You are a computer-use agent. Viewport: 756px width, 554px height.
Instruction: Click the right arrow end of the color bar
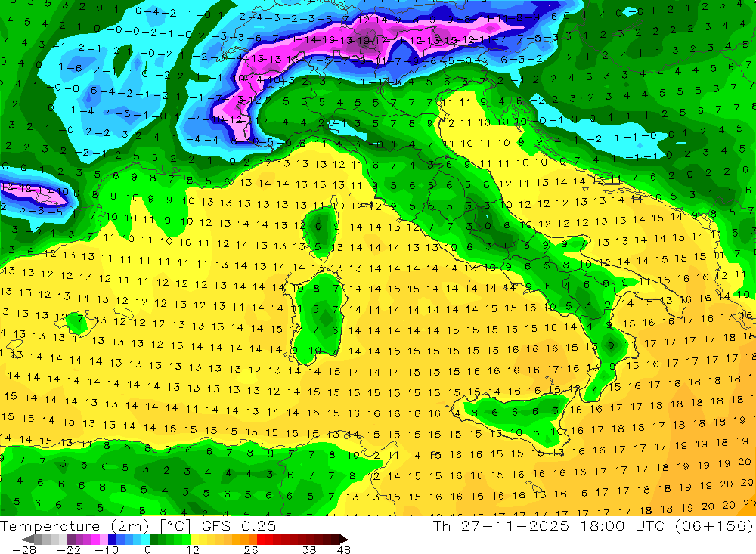[x=344, y=539]
